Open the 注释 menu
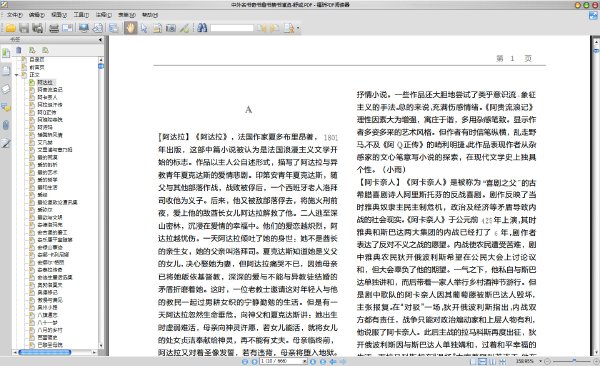The width and height of the screenshot is (600, 366). point(104,15)
